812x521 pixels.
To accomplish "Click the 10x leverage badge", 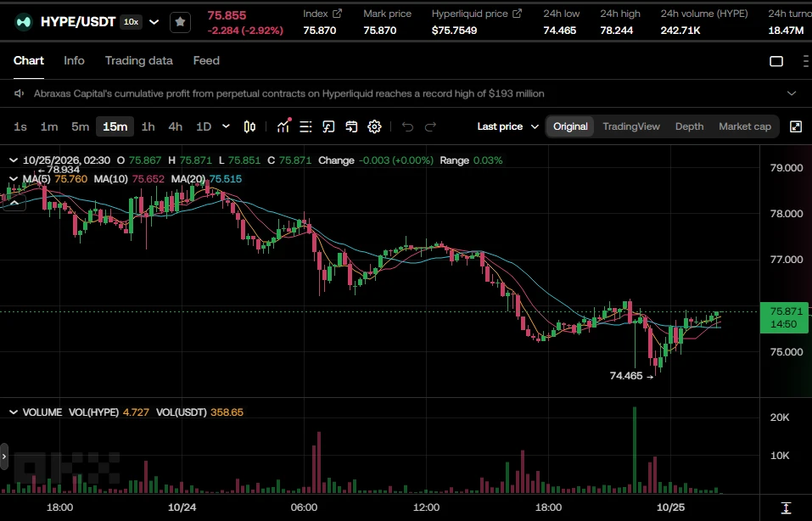I will pos(131,22).
